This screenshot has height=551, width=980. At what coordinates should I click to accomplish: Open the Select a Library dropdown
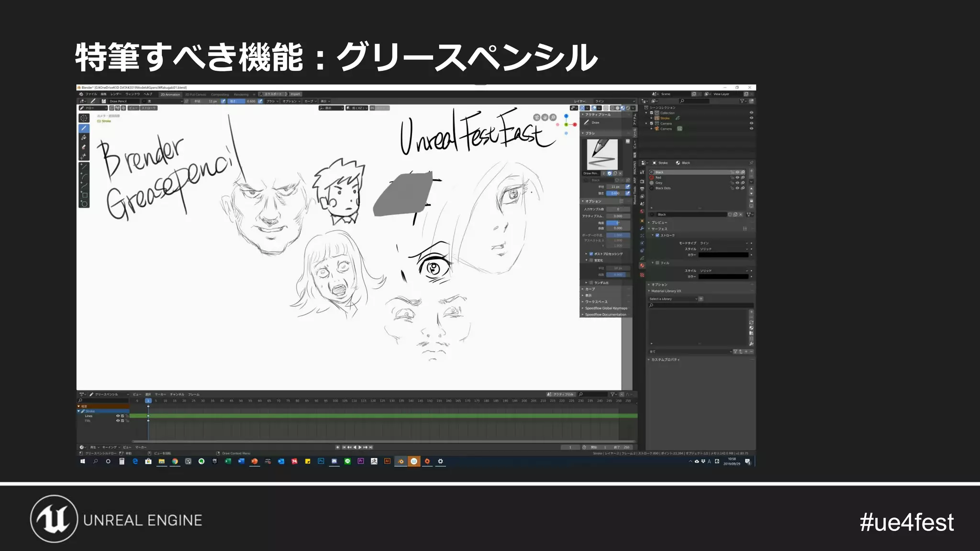coord(673,299)
